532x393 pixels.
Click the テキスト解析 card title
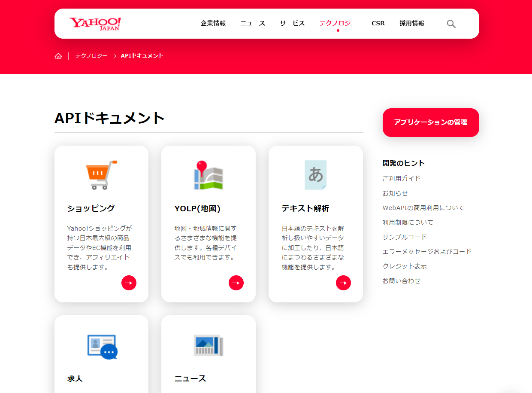pyautogui.click(x=305, y=208)
